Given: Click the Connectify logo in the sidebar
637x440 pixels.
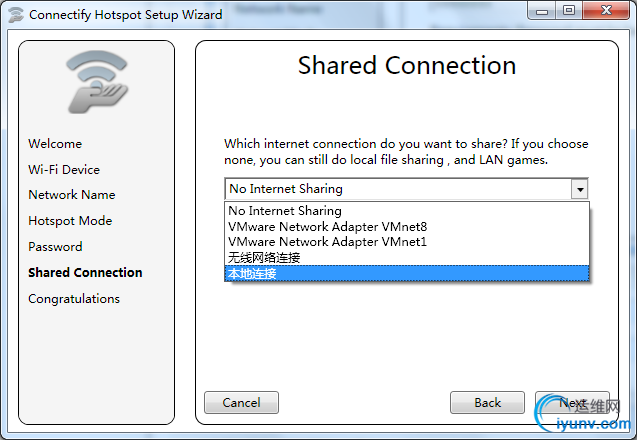Looking at the screenshot, I should (x=97, y=82).
